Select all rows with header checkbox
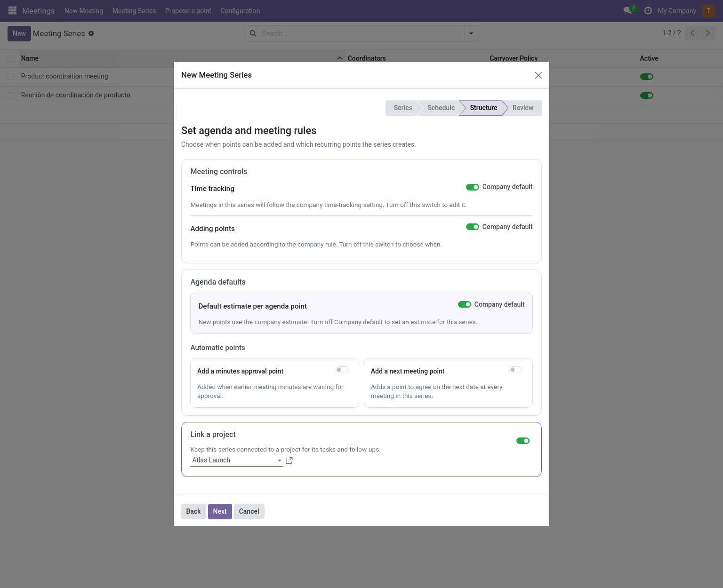Viewport: 723px width, 588px height. tap(11, 59)
